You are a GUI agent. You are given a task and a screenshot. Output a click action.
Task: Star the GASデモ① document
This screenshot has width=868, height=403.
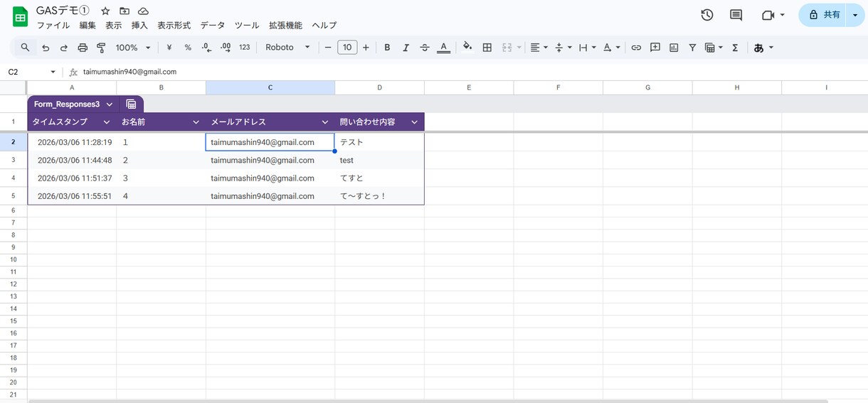click(x=105, y=11)
